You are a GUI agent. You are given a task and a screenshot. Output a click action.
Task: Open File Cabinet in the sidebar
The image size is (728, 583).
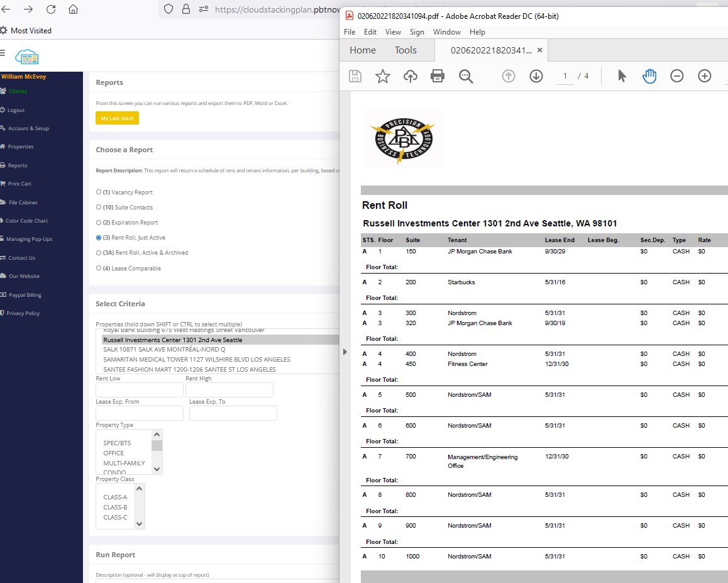23,203
